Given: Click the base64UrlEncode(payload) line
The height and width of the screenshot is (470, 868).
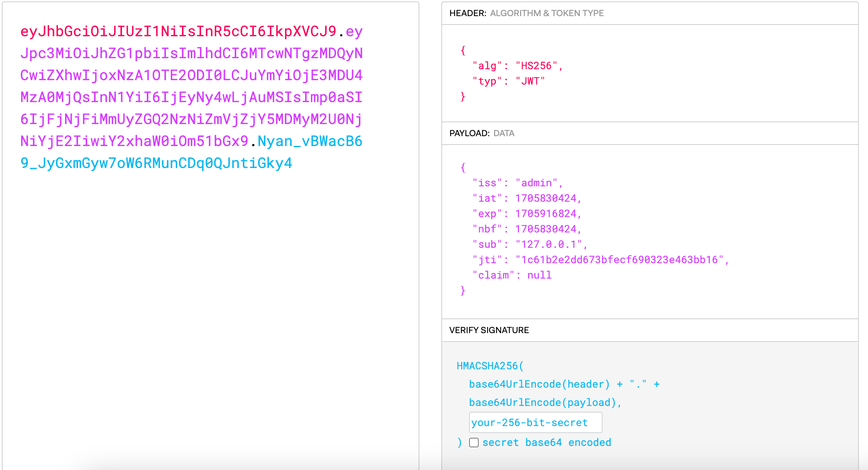Looking at the screenshot, I should [545, 403].
